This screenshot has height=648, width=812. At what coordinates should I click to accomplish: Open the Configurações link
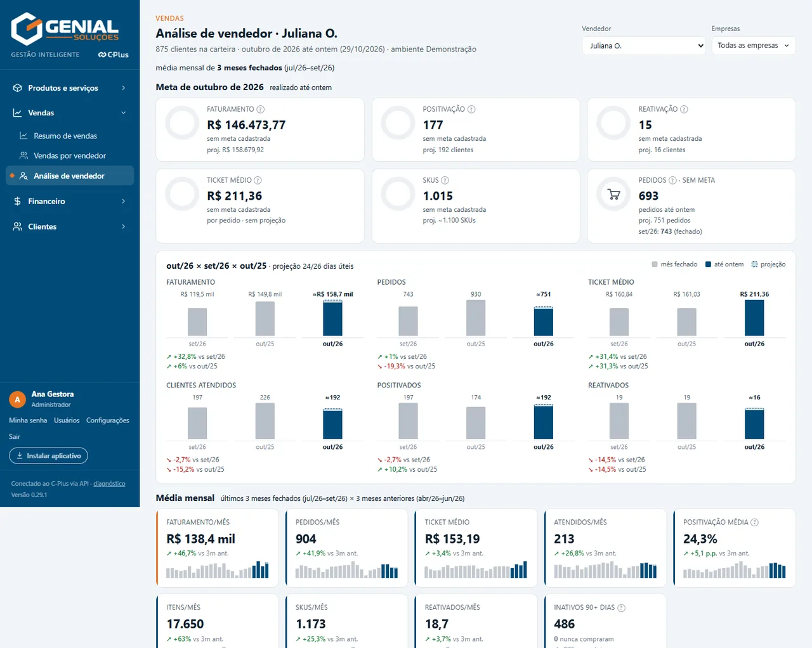[108, 420]
